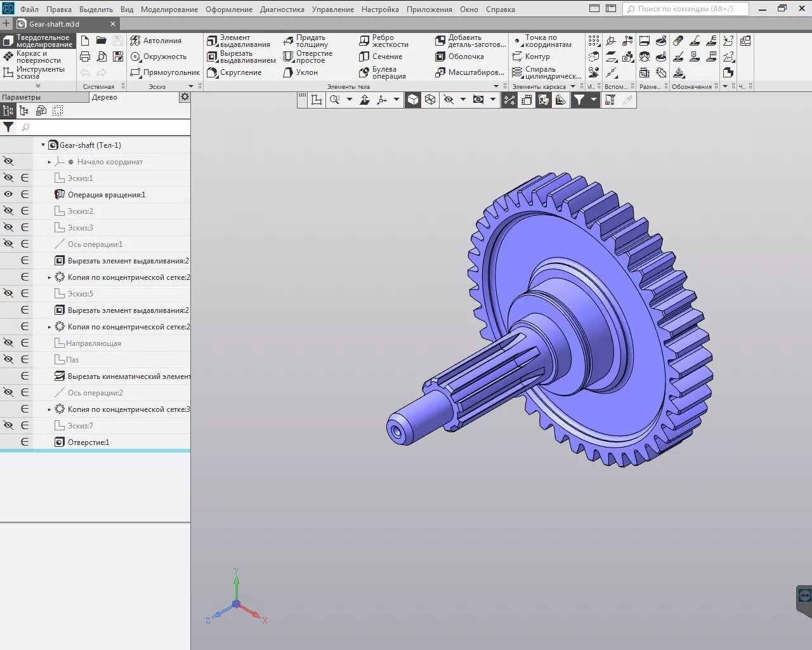This screenshot has height=650, width=812.
Task: Open print preview with the magnifier page icon
Action: point(101,56)
